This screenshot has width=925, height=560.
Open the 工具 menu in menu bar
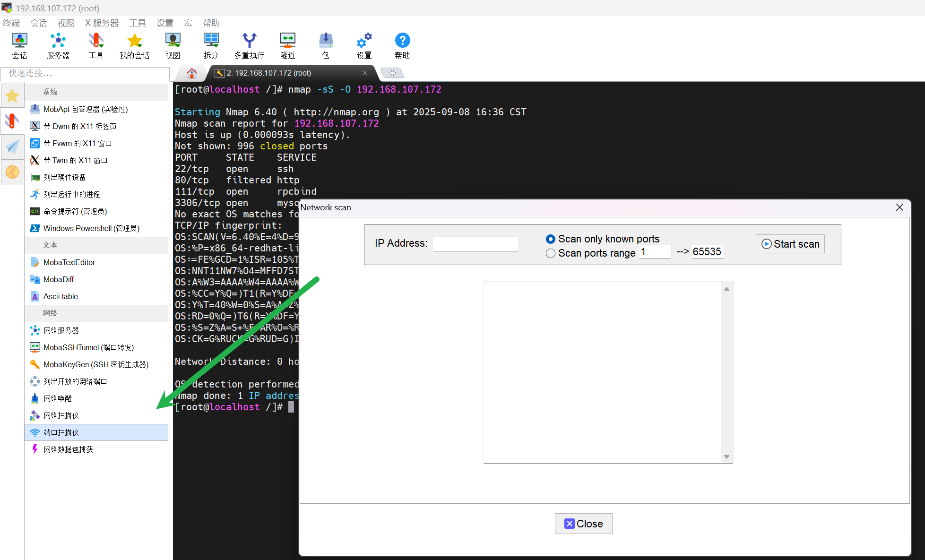pyautogui.click(x=138, y=23)
